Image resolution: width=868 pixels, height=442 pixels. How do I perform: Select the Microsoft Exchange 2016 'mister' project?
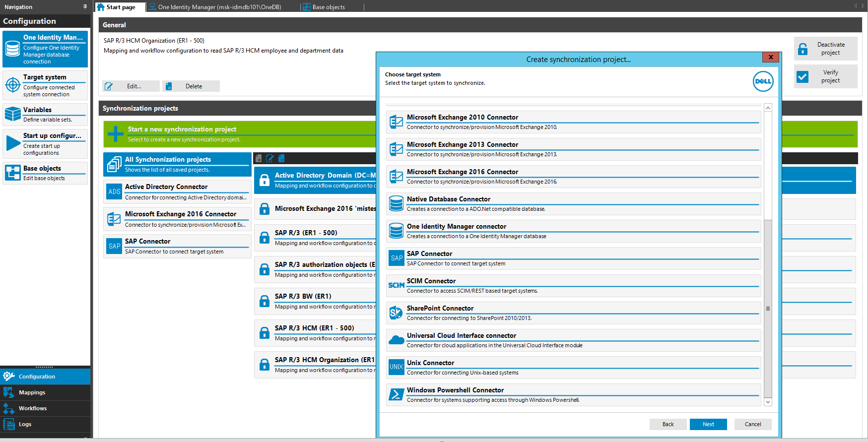point(315,209)
